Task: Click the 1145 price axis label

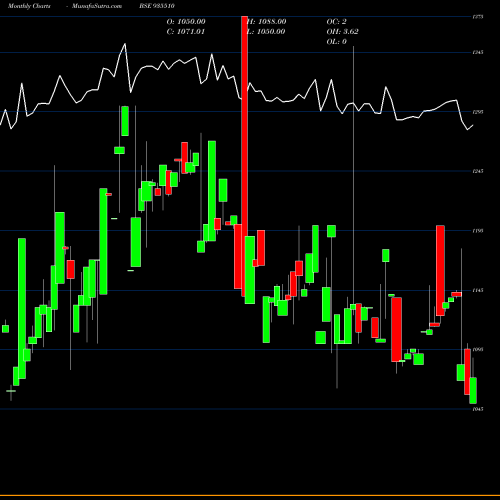Action: pos(478,290)
